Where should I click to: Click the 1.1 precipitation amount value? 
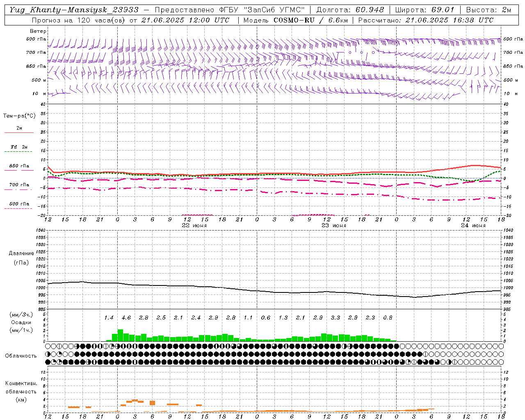[248, 318]
